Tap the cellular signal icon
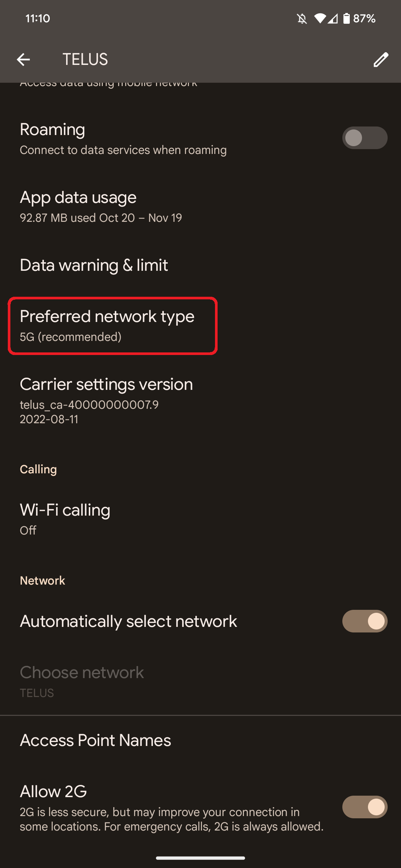This screenshot has width=401, height=868. point(333,19)
